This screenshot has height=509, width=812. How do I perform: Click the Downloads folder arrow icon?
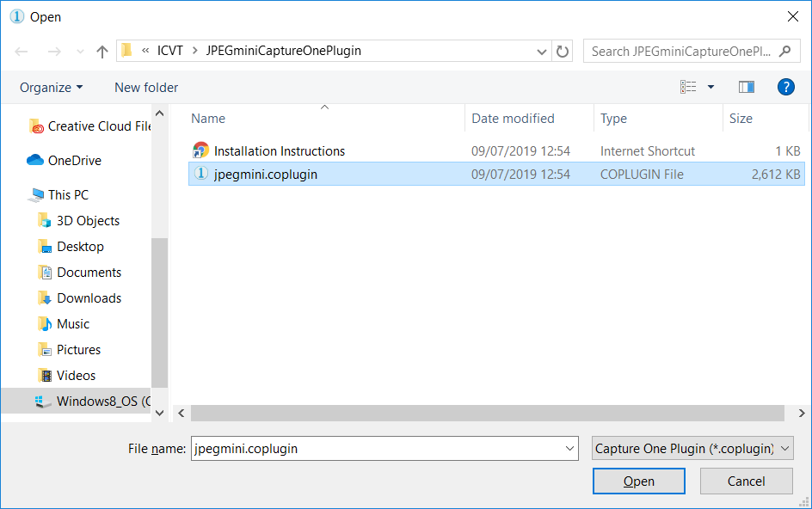pos(45,298)
